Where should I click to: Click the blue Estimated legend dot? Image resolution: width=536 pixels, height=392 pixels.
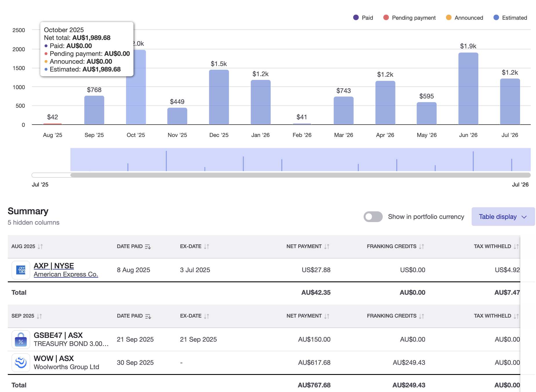[496, 17]
